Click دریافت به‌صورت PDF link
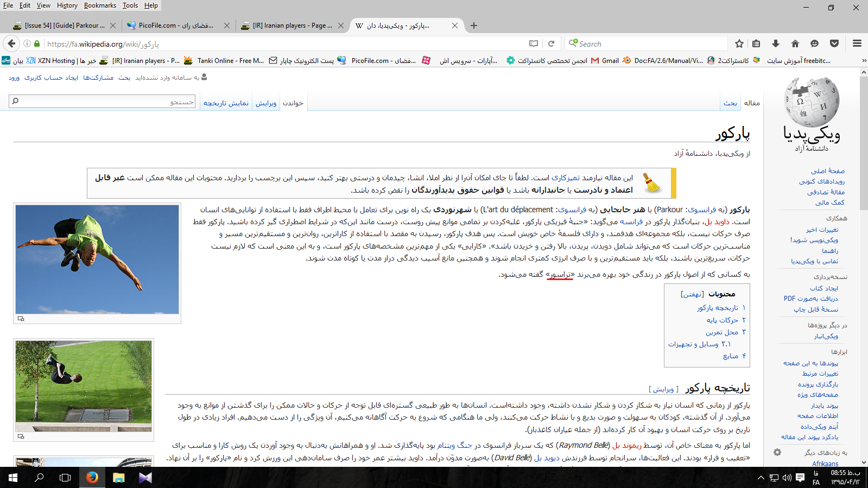868x488 pixels. coord(810,299)
